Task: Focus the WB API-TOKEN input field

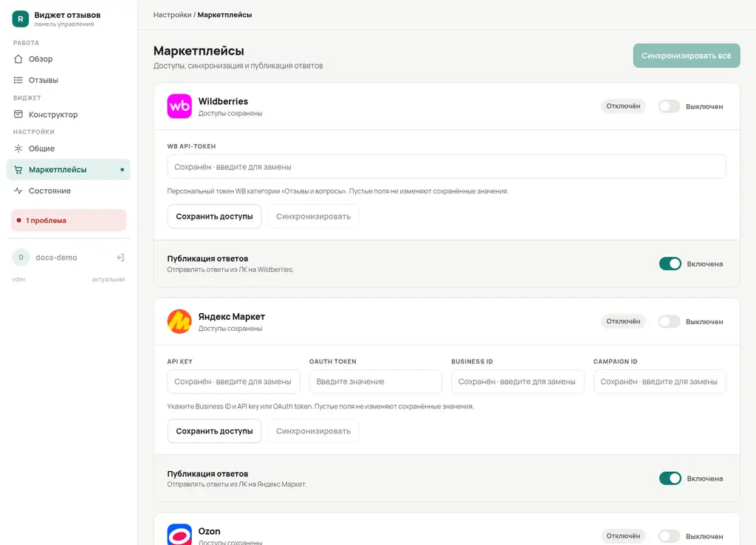Action: pyautogui.click(x=447, y=167)
